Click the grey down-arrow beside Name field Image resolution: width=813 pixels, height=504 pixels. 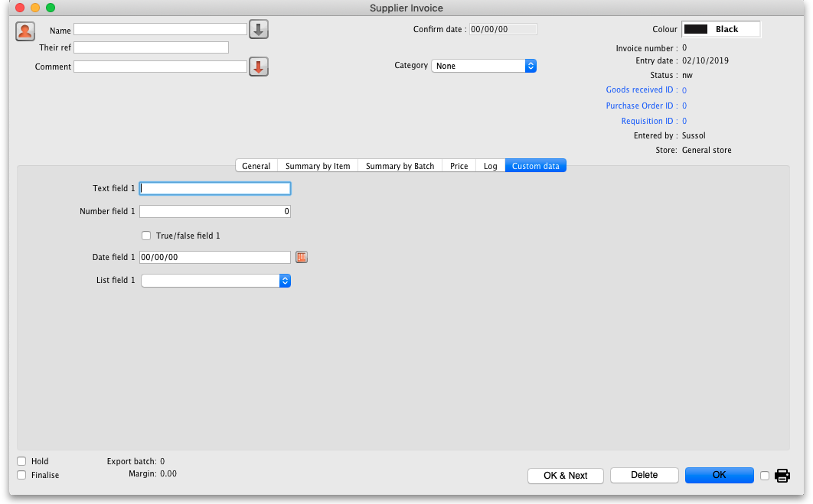(258, 30)
